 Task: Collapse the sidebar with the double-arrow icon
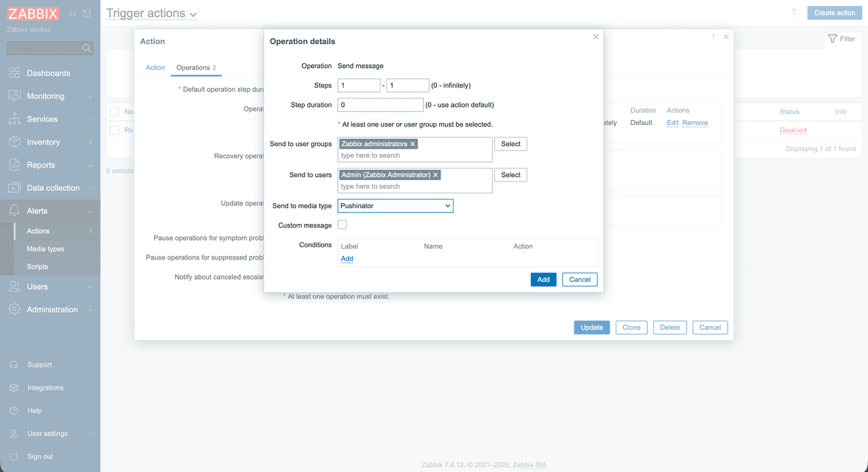(x=73, y=14)
